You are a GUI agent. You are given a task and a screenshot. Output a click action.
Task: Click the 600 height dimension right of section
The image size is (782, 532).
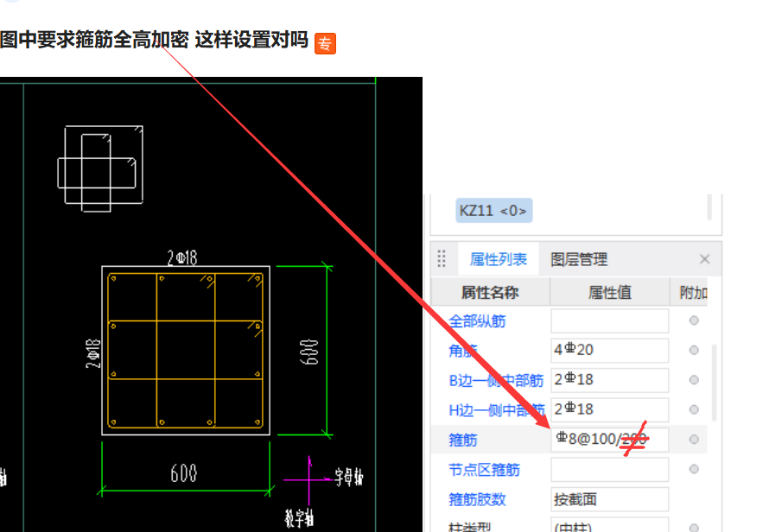pos(309,352)
